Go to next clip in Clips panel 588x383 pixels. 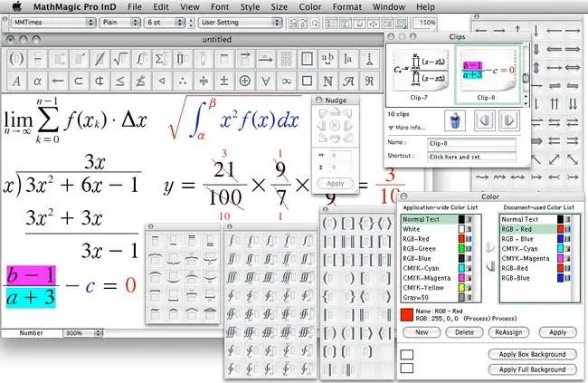click(509, 120)
